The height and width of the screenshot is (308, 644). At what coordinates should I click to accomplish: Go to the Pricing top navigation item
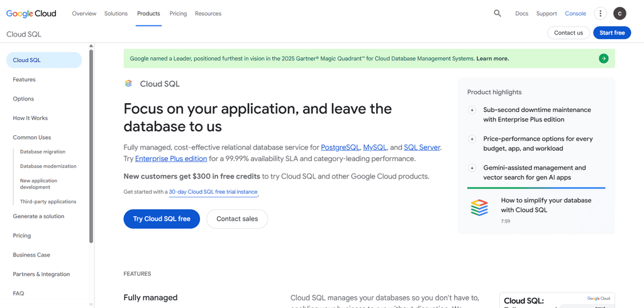click(x=178, y=14)
